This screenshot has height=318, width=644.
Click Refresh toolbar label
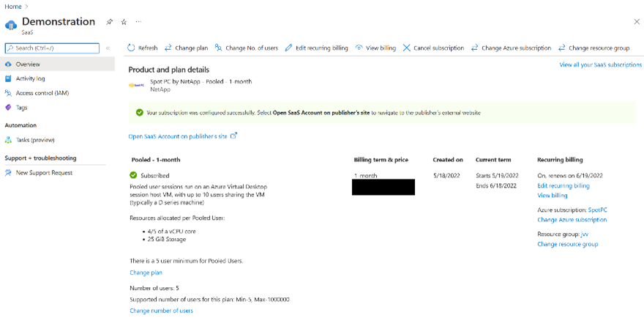pyautogui.click(x=148, y=48)
